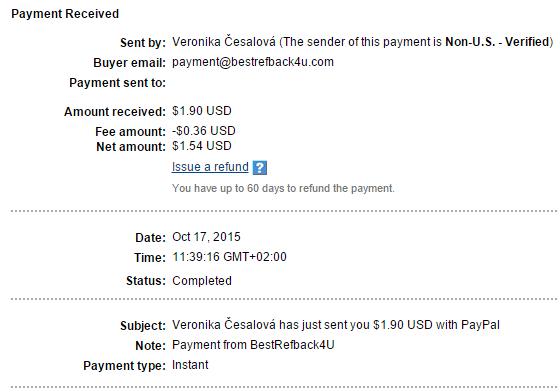Click the 11:39:16 GMT+02:00 time value

point(229,257)
